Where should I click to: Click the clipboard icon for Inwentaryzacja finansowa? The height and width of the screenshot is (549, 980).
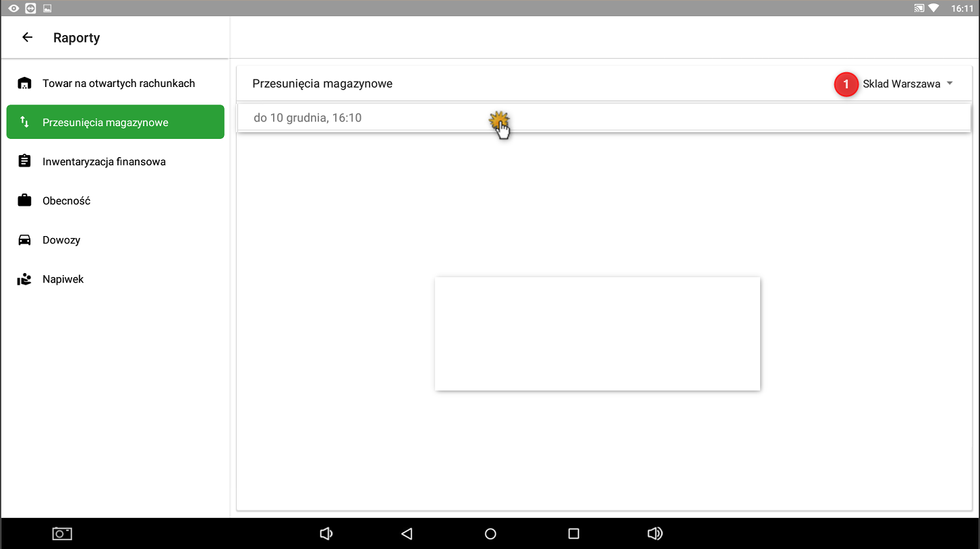tap(24, 161)
